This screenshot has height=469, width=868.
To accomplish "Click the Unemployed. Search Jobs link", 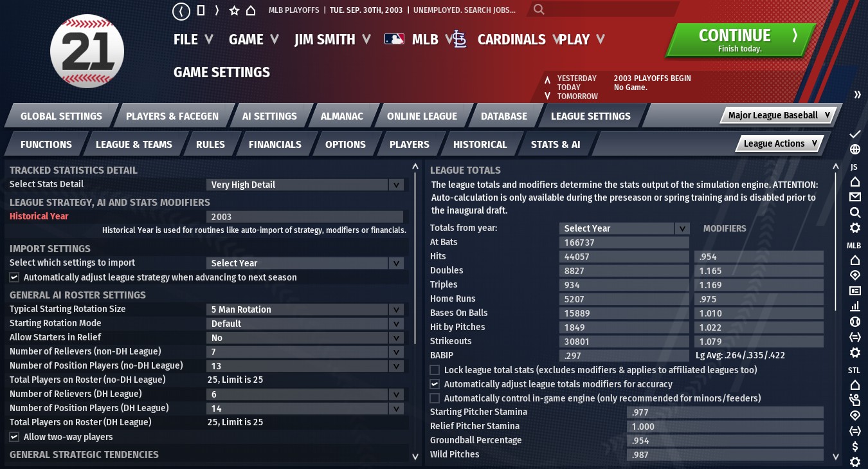I will (464, 10).
